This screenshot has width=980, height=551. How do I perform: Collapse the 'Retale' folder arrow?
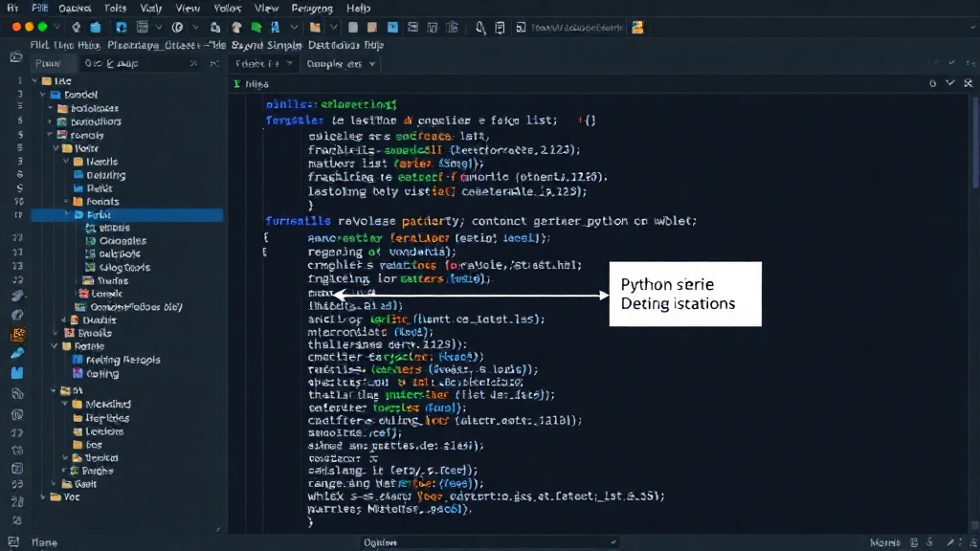tap(55, 346)
